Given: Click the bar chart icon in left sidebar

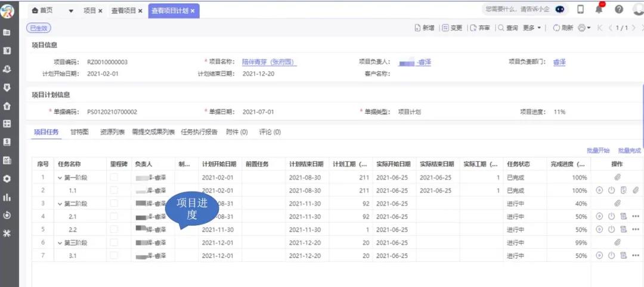Looking at the screenshot, I should tap(7, 197).
